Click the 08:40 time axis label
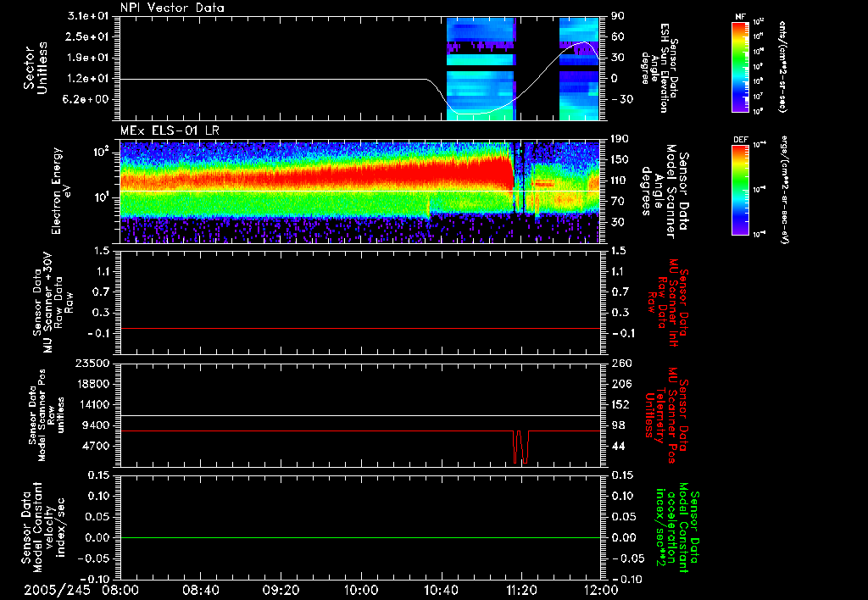The height and width of the screenshot is (600, 868). coord(201,588)
